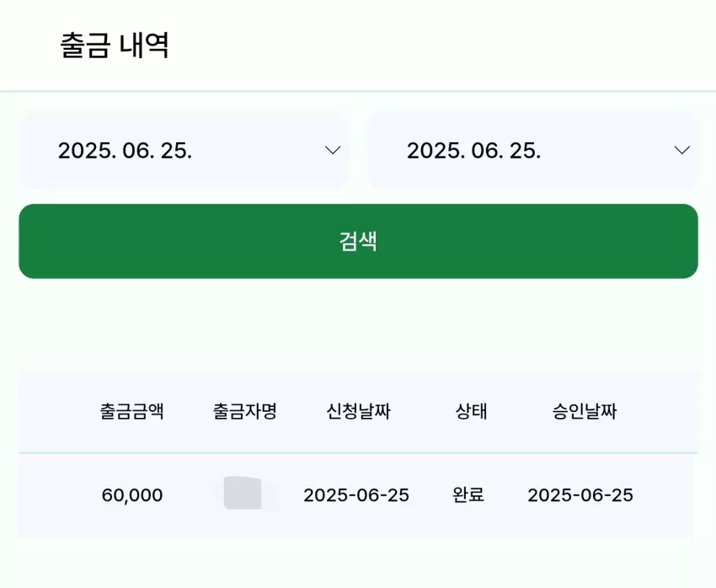This screenshot has width=716, height=588.
Task: Click start date text in left picker
Action: (x=126, y=151)
